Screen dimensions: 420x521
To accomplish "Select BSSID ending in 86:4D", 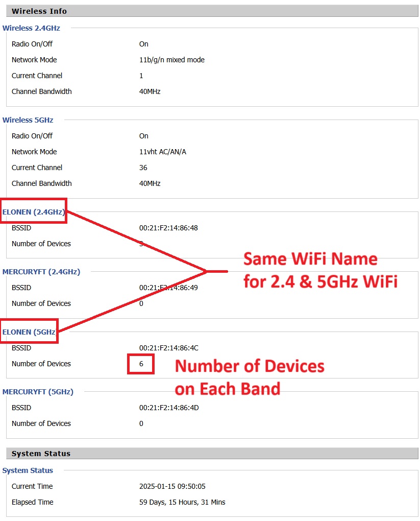I will (168, 408).
